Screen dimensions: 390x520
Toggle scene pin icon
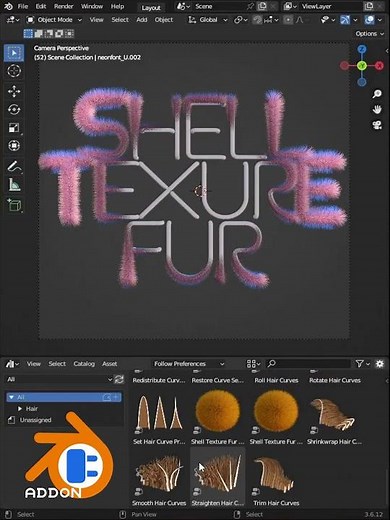pos(252,6)
